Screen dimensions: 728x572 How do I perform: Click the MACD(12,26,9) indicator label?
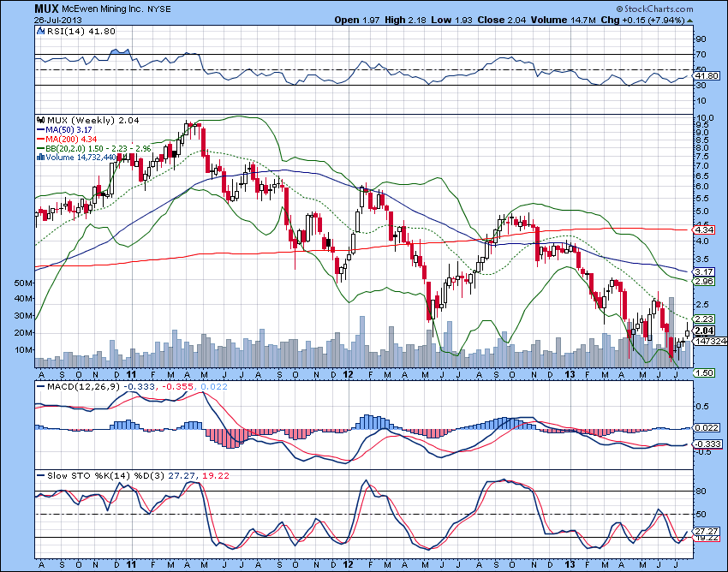pyautogui.click(x=84, y=386)
